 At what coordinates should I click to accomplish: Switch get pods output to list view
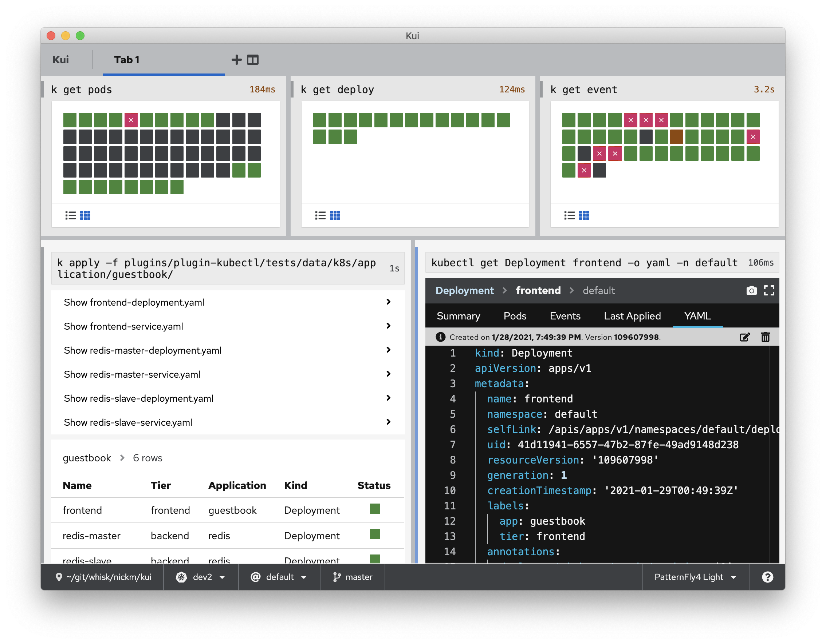(x=70, y=215)
